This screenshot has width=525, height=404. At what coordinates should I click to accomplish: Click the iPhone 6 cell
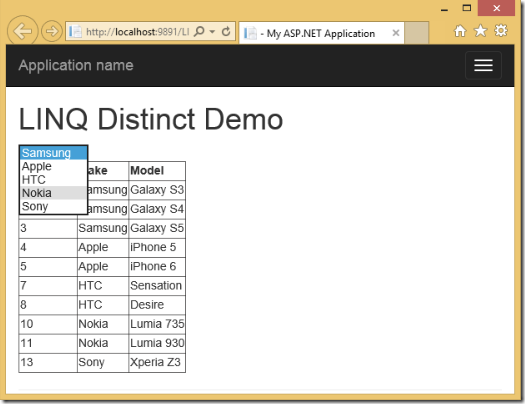pos(157,266)
